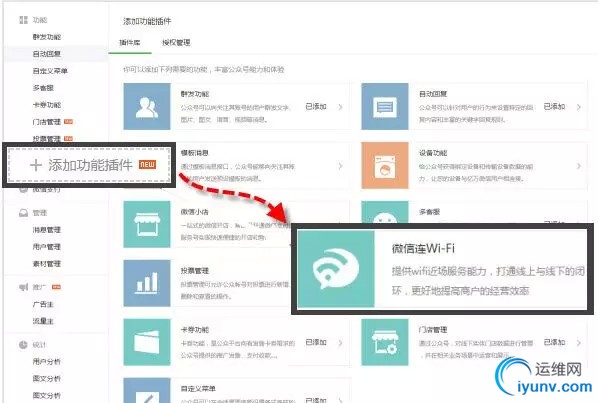Click the 功能 section heading in sidebar
The width and height of the screenshot is (598, 403).
40,20
